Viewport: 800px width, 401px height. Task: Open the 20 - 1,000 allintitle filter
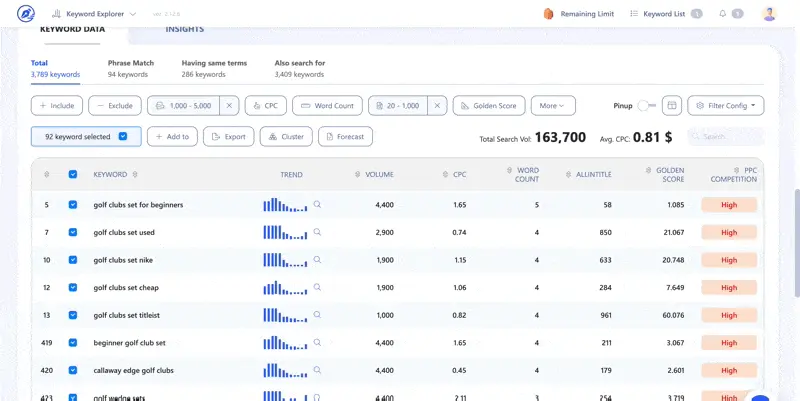pyautogui.click(x=398, y=106)
